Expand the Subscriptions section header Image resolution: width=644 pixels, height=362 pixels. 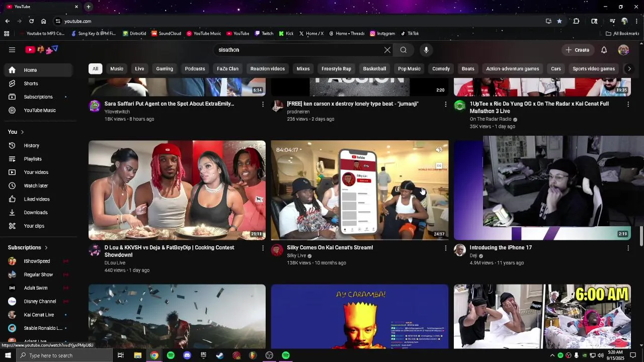point(28,247)
